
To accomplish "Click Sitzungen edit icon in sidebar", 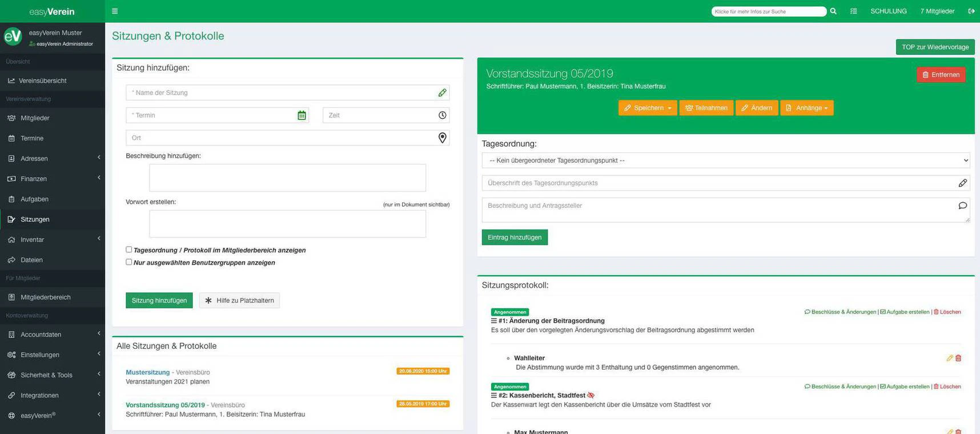I will (x=11, y=219).
